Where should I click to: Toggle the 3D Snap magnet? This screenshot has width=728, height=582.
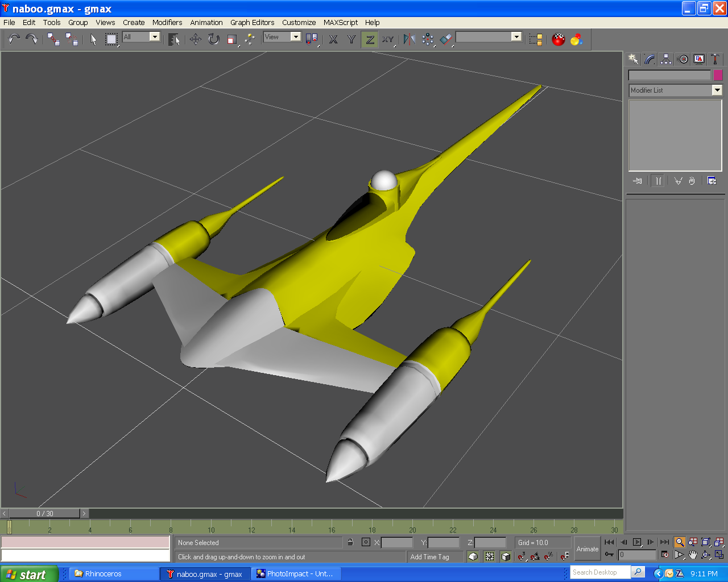coord(522,556)
